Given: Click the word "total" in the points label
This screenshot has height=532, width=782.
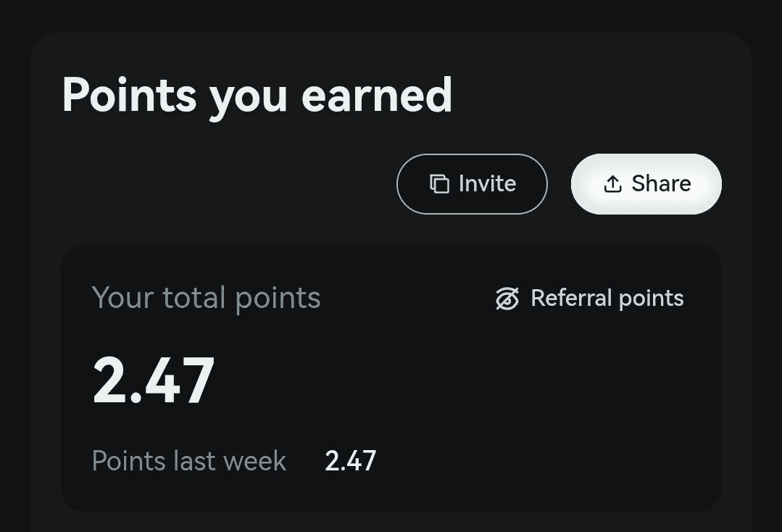Looking at the screenshot, I should (191, 298).
